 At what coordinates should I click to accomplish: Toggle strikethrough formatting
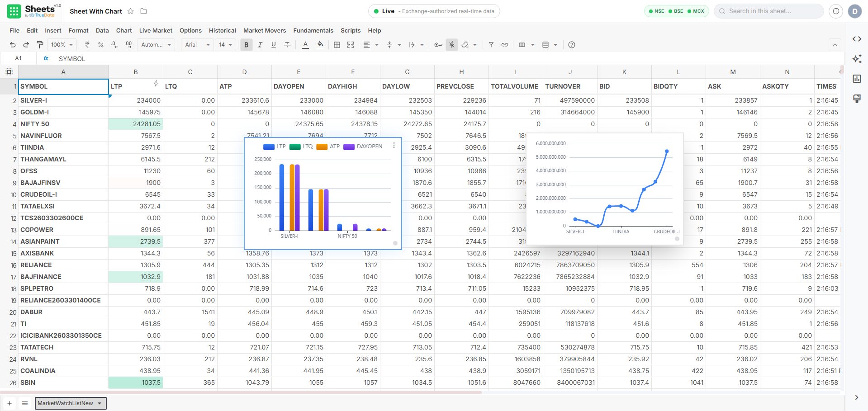287,45
